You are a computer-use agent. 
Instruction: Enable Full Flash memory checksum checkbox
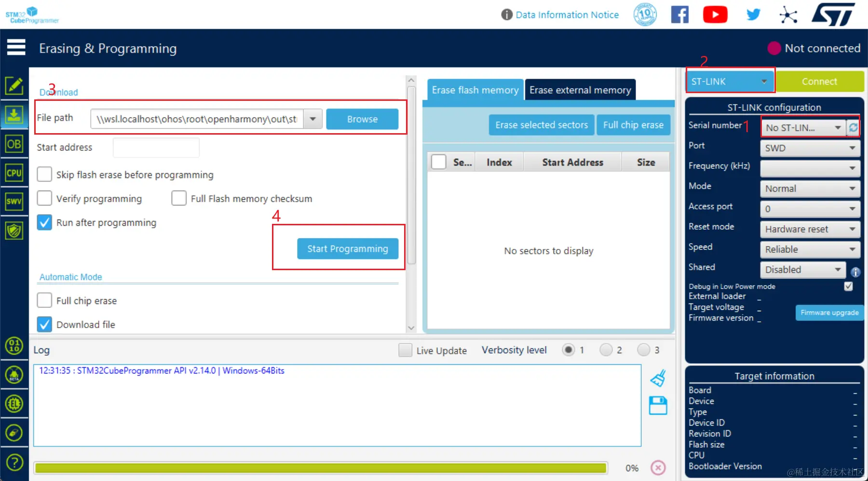pyautogui.click(x=179, y=198)
